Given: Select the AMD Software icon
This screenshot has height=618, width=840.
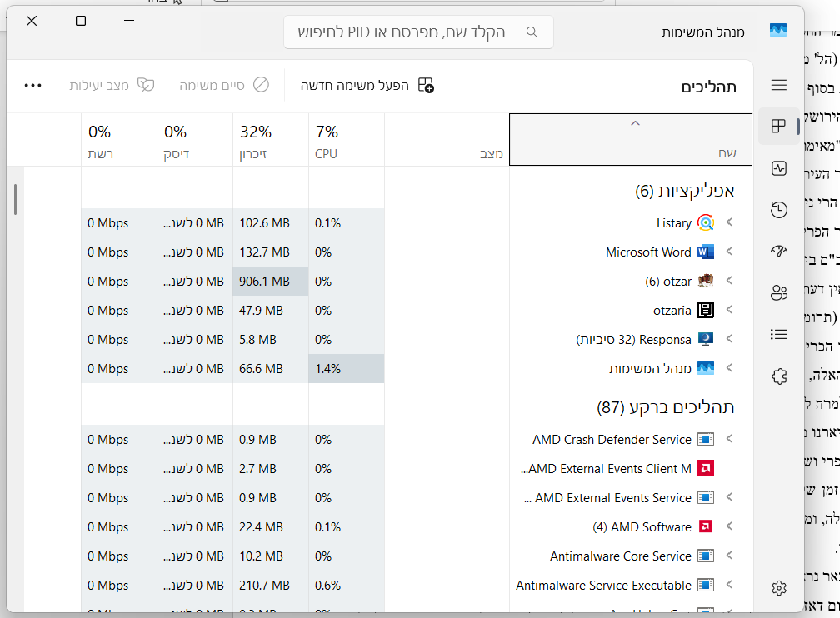Looking at the screenshot, I should (x=706, y=527).
